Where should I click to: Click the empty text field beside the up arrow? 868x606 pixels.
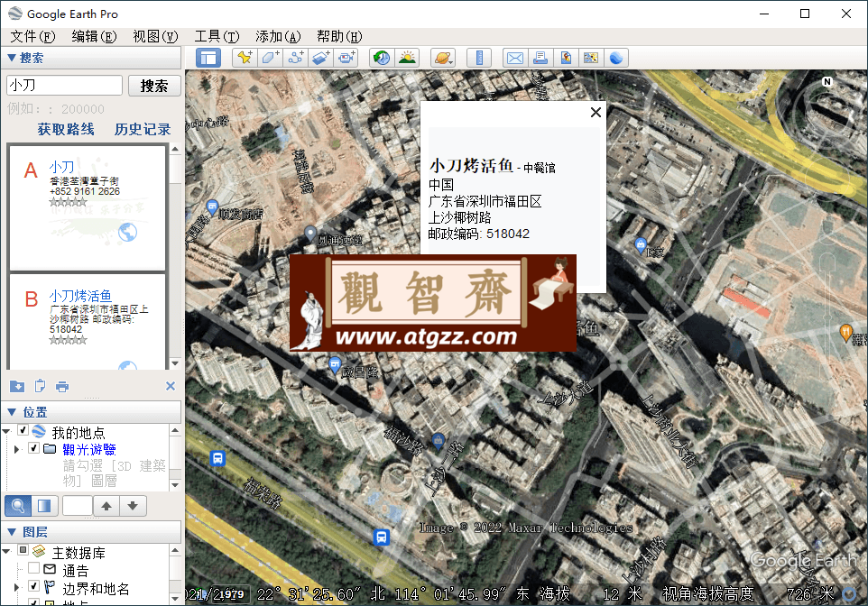click(78, 505)
